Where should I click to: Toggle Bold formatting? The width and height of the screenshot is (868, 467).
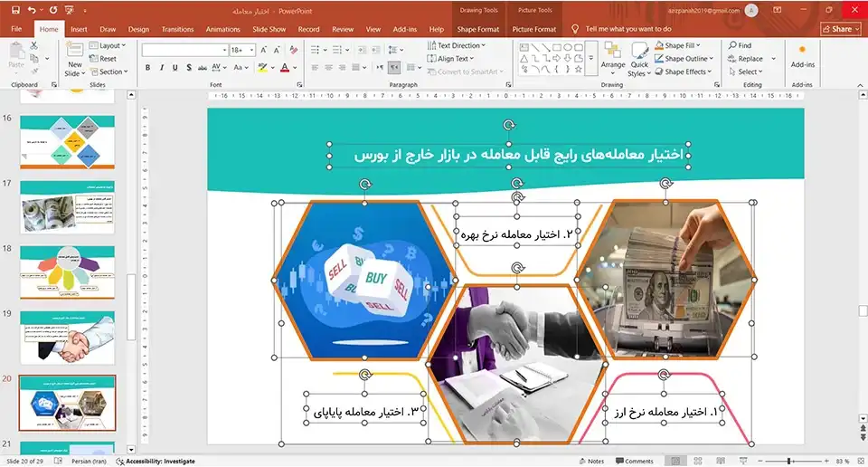147,68
